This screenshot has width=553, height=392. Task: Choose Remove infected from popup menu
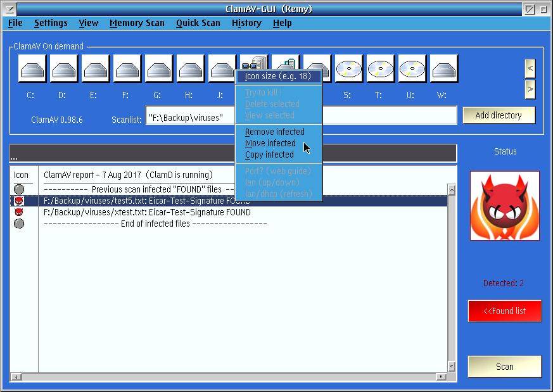(279, 132)
